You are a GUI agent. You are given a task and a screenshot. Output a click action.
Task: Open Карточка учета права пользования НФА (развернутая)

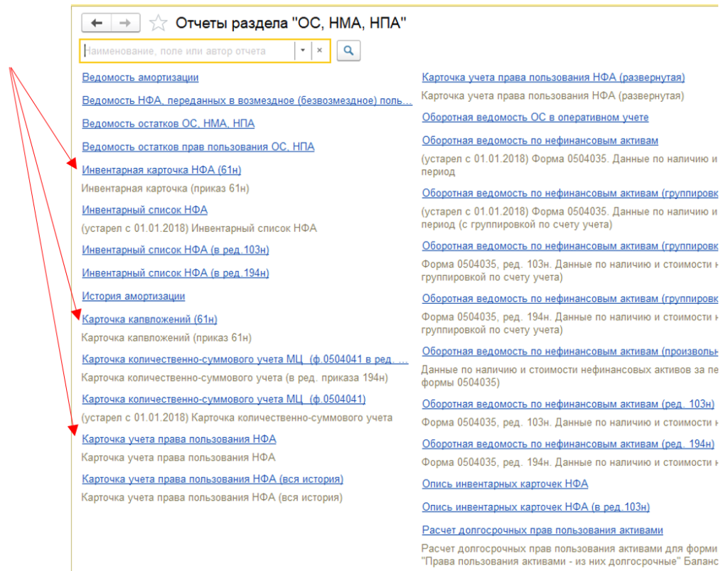553,78
